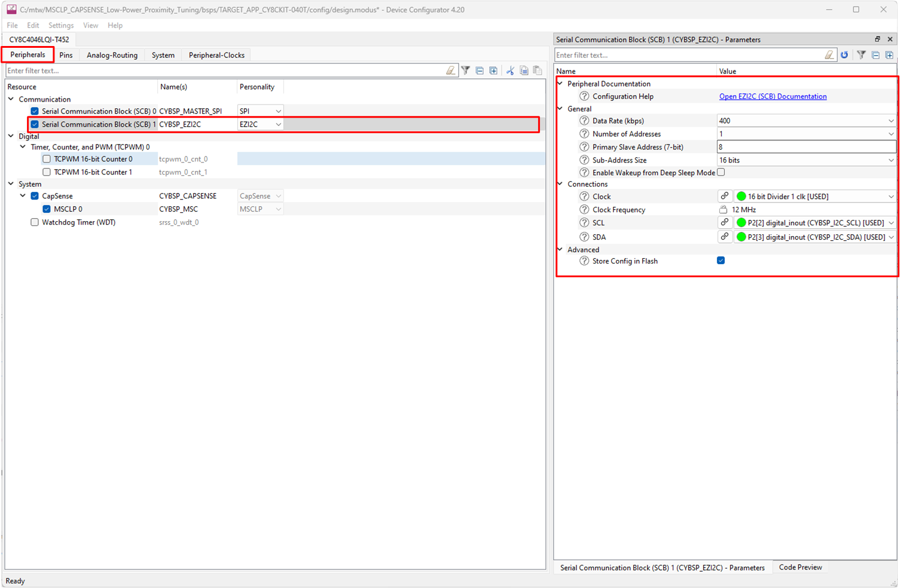Switch to the Peripheral-Clocks tab
Image resolution: width=900 pixels, height=588 pixels.
[x=216, y=55]
